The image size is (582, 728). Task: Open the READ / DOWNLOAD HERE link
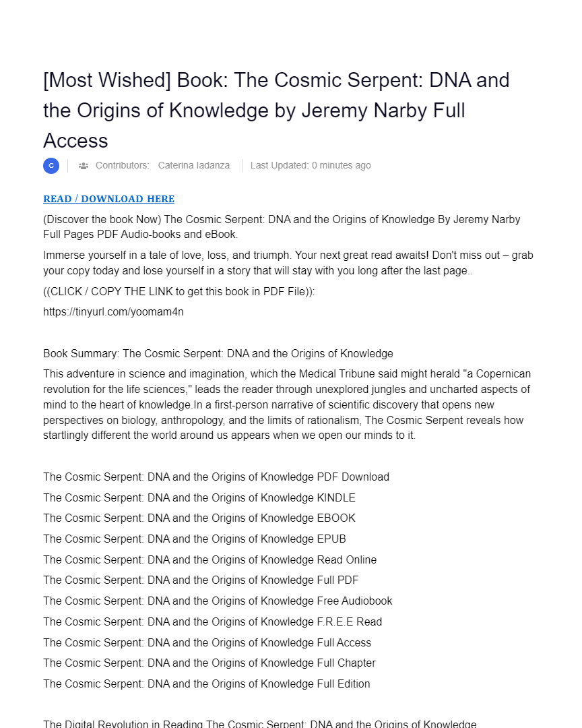point(108,199)
